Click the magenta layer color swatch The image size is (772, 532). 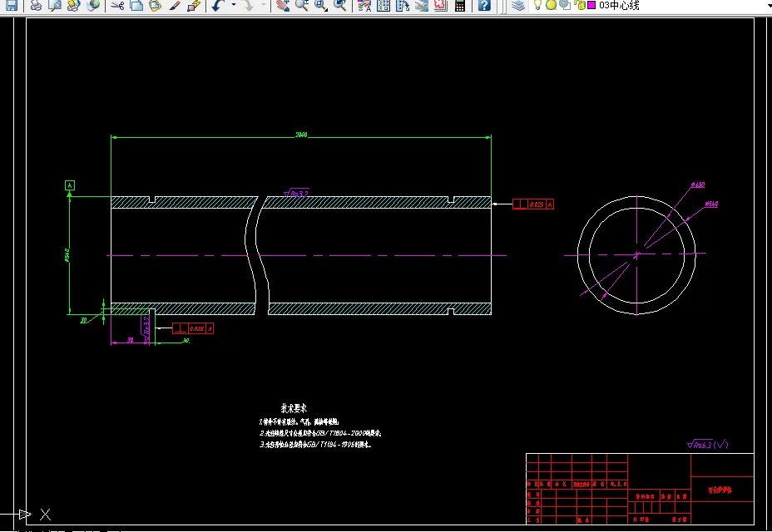click(x=591, y=6)
